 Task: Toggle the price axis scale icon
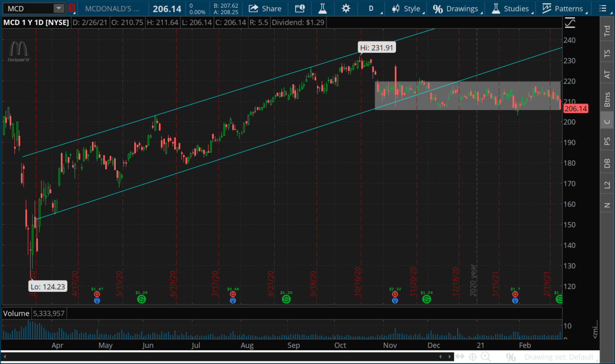569,23
